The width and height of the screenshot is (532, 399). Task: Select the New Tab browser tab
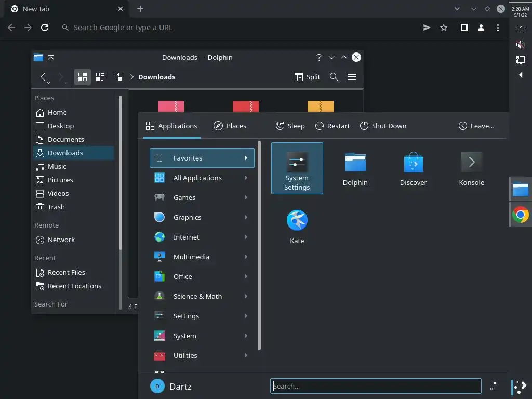(66, 9)
